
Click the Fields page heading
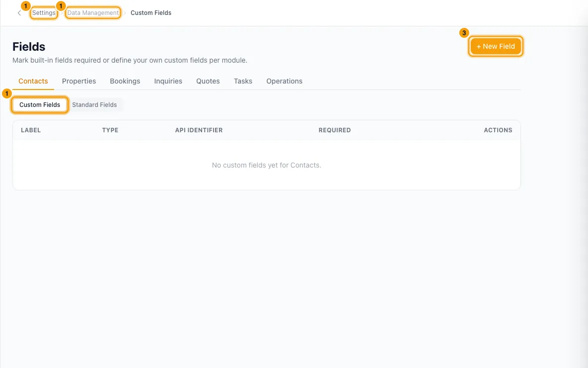tap(29, 47)
